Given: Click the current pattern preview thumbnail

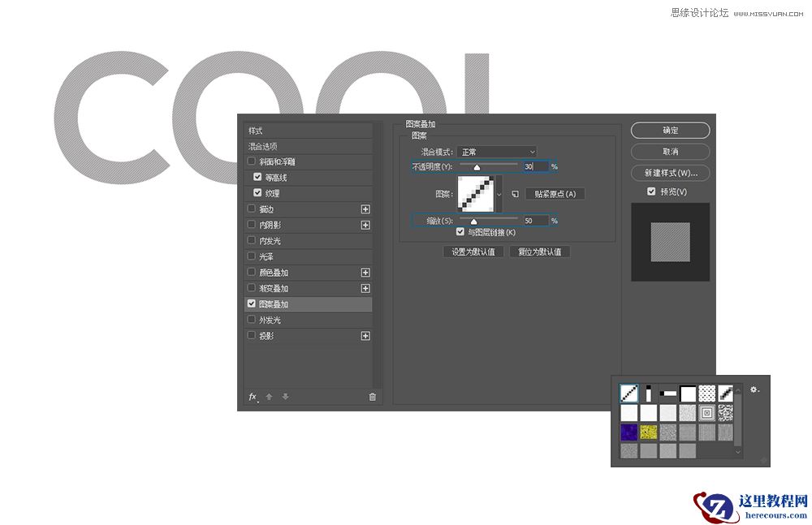Looking at the screenshot, I should coord(476,194).
